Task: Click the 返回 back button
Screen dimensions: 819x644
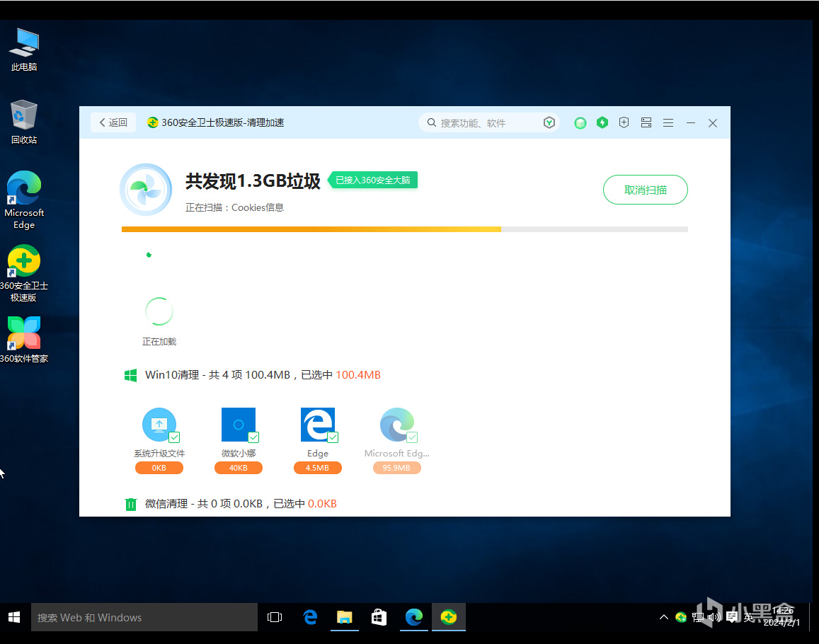Action: pos(113,122)
